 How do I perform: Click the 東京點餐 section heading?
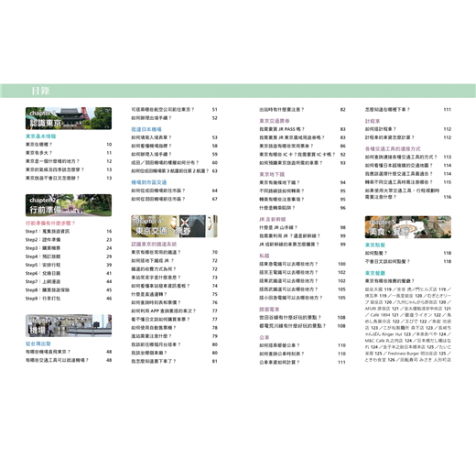[375, 245]
